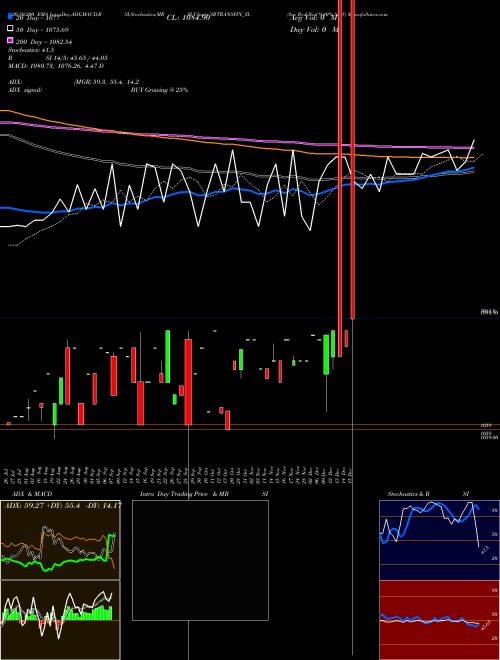500x660 pixels.
Task: Click the blue 20 Day legend swatch
Action: 10,17
